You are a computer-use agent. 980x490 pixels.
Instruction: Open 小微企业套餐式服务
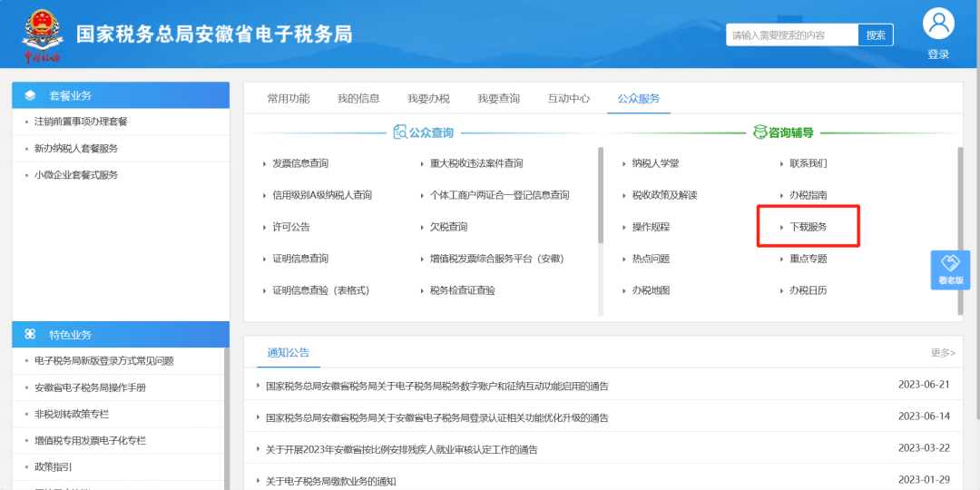[x=76, y=175]
